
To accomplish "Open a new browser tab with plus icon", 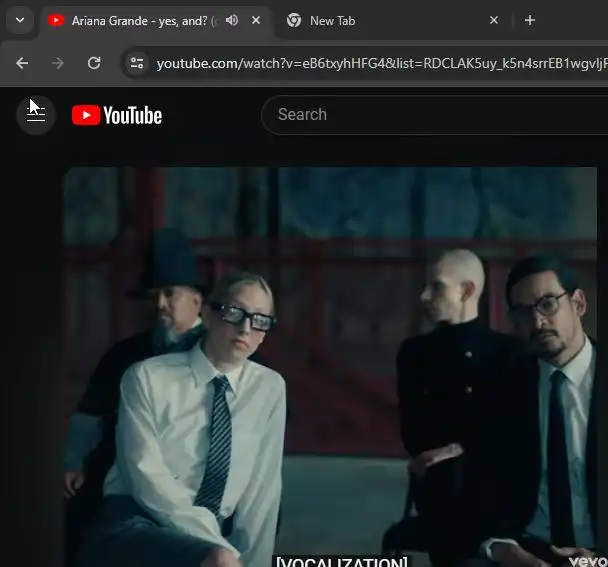I will pyautogui.click(x=530, y=20).
